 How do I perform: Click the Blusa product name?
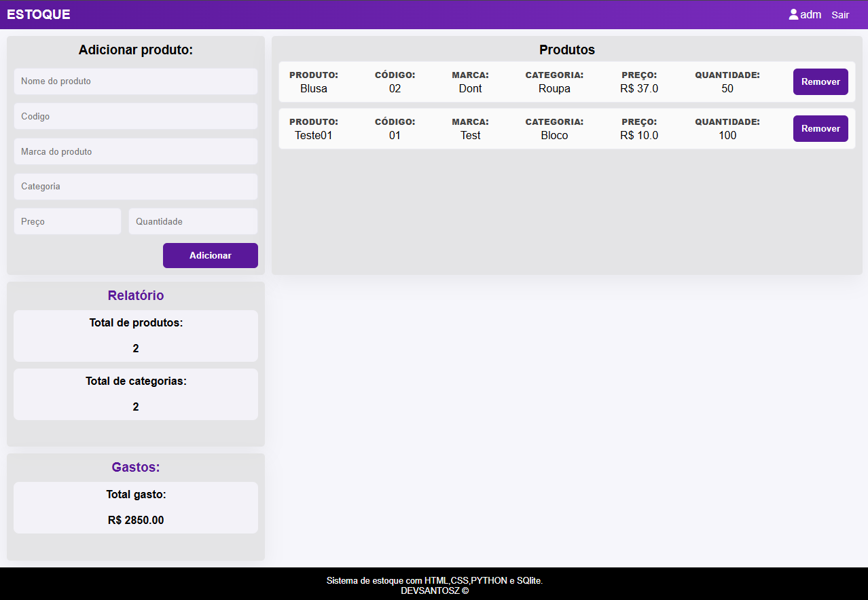[x=314, y=89]
